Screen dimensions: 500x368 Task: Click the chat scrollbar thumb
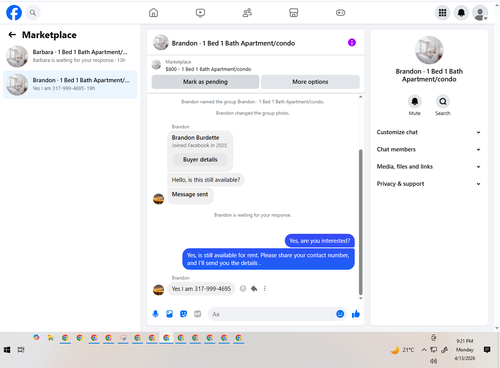click(360, 222)
